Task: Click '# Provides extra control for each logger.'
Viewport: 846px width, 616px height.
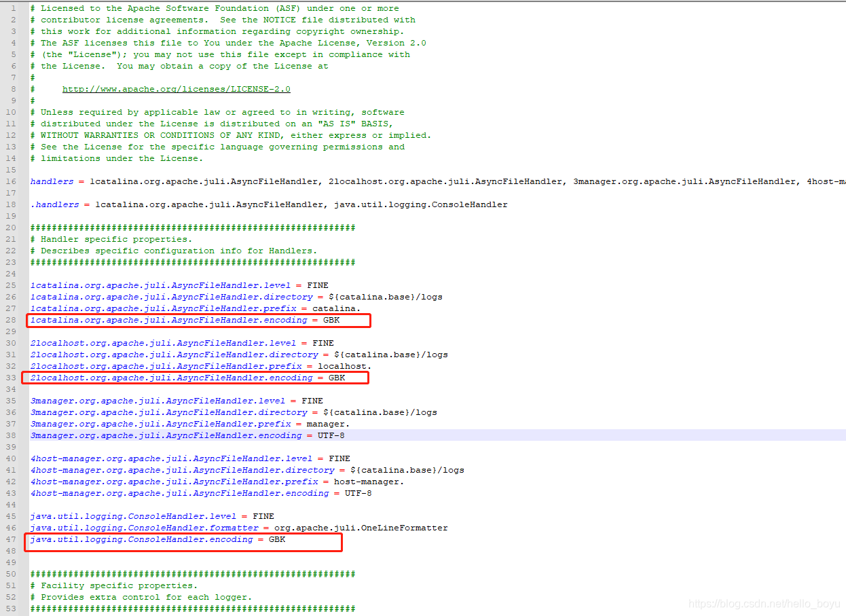Action: click(141, 597)
